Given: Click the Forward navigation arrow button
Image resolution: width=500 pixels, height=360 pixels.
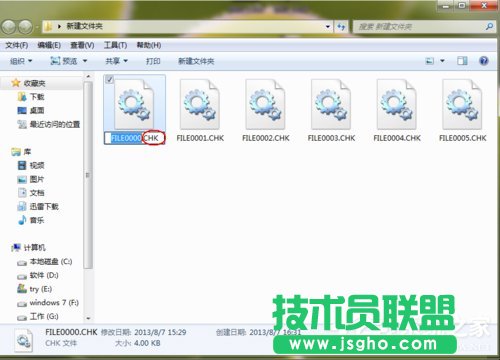Looking at the screenshot, I should click(26, 27).
